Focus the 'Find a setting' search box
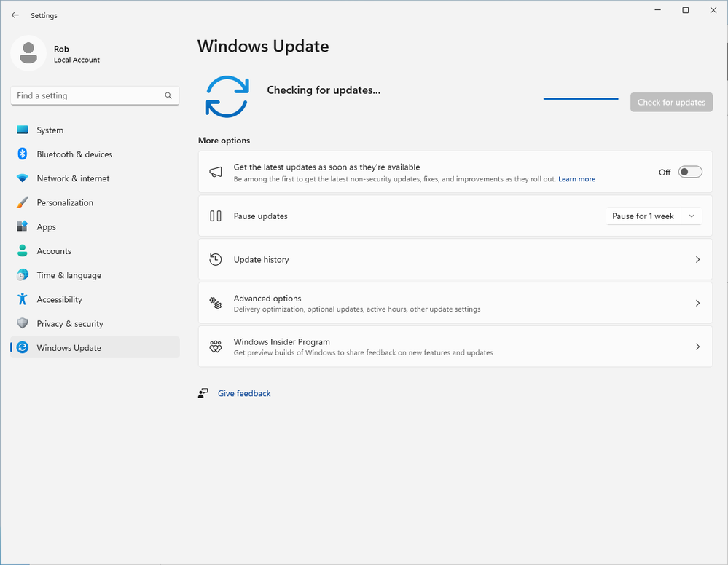 point(95,95)
